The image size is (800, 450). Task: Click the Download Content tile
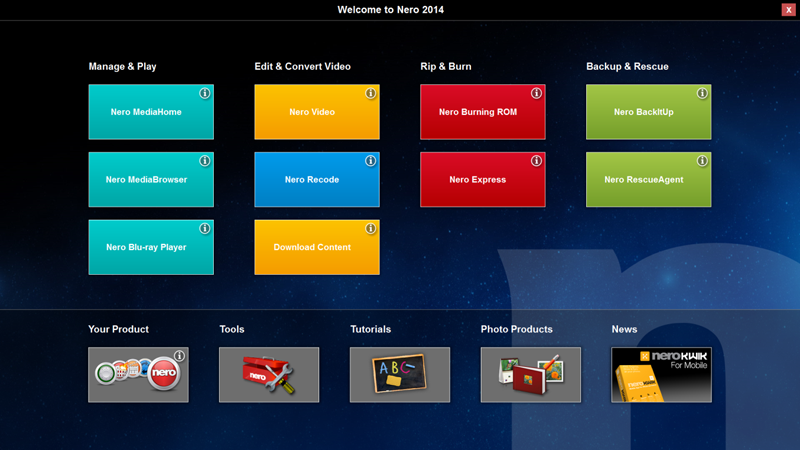click(317, 247)
